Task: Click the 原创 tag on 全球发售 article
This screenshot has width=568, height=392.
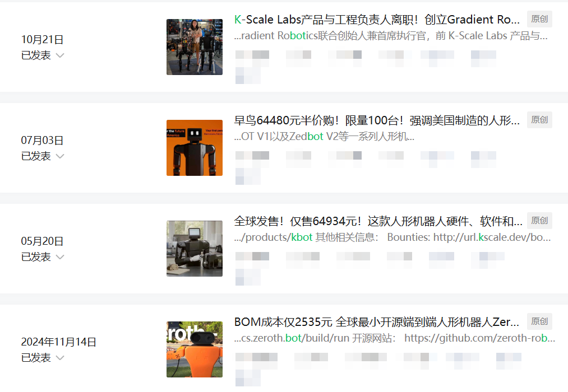Action: (x=539, y=221)
